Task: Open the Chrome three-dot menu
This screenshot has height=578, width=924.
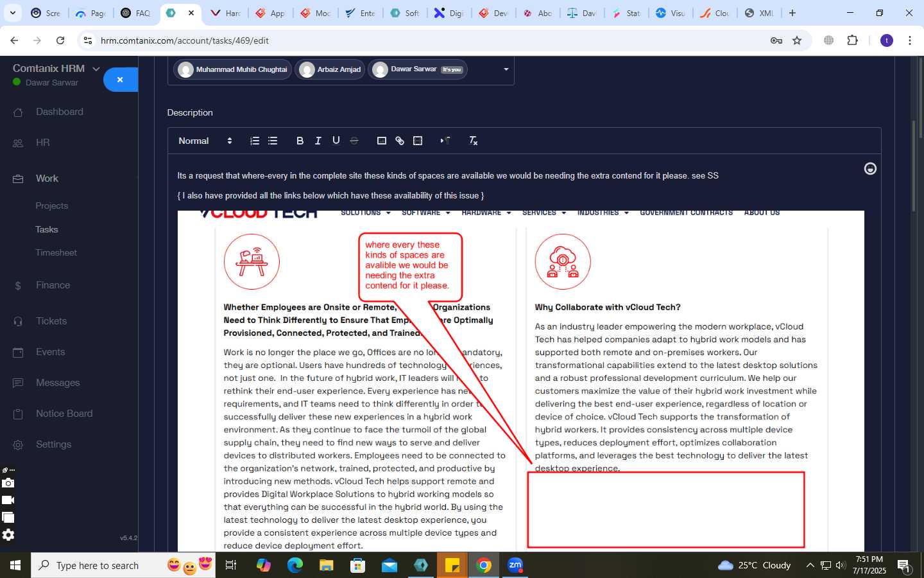Action: (910, 40)
